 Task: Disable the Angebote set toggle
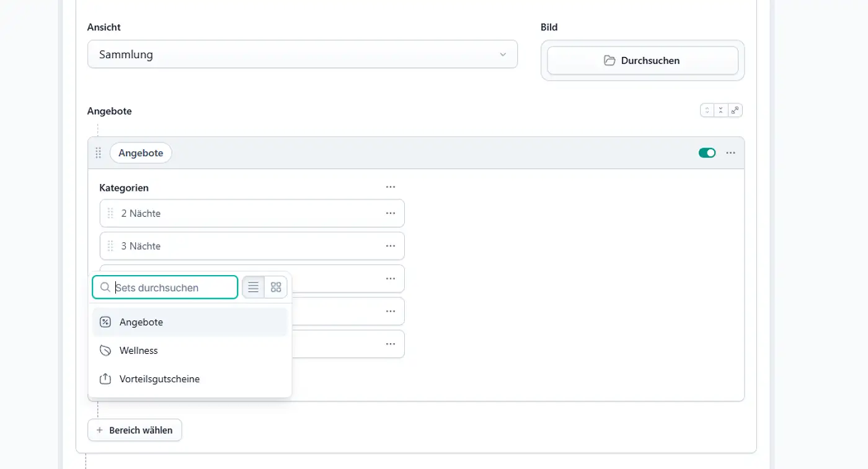tap(707, 153)
